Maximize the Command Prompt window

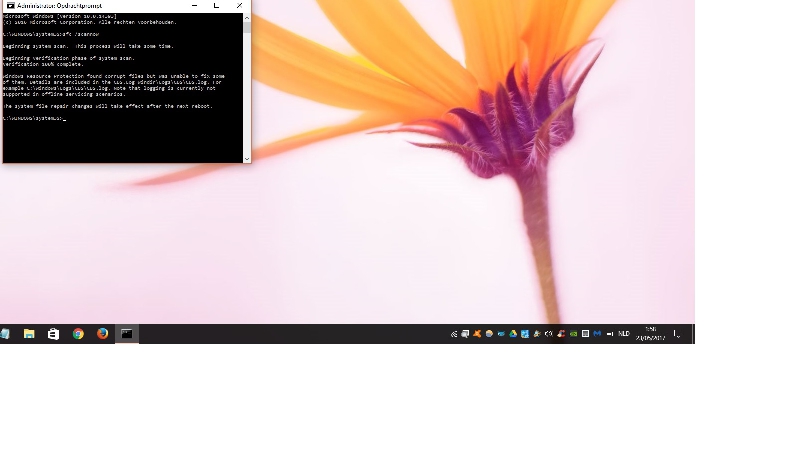coord(216,6)
